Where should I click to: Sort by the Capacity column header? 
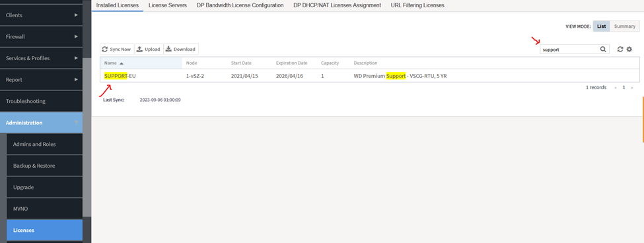tap(330, 63)
